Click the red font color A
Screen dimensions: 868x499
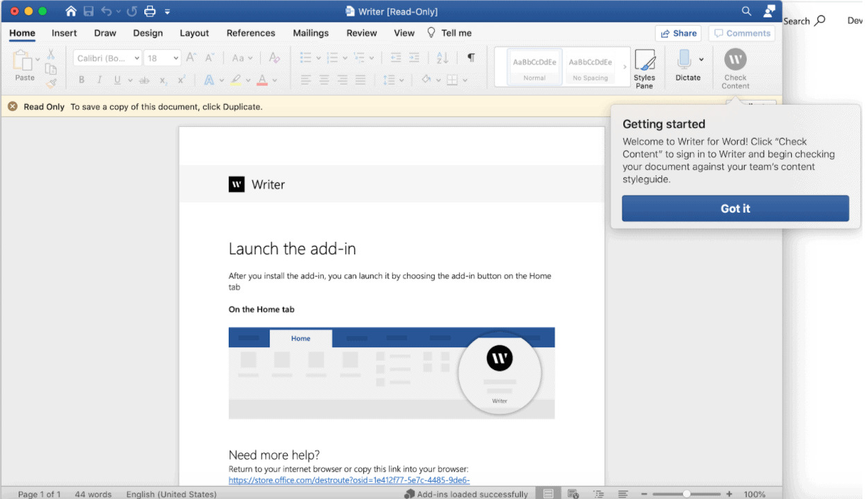coord(262,80)
